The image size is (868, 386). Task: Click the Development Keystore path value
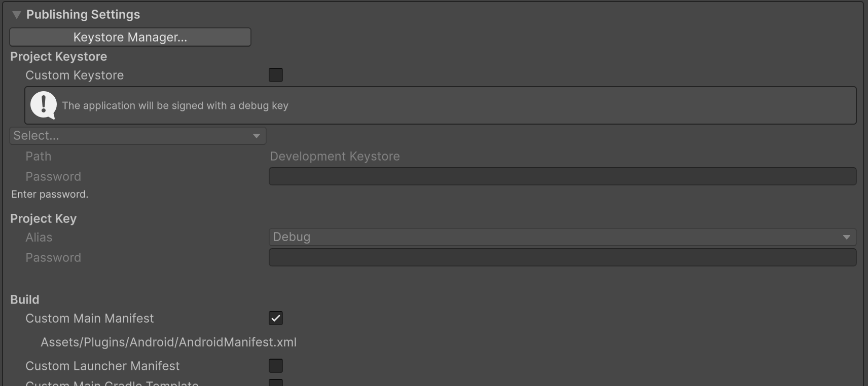(335, 157)
